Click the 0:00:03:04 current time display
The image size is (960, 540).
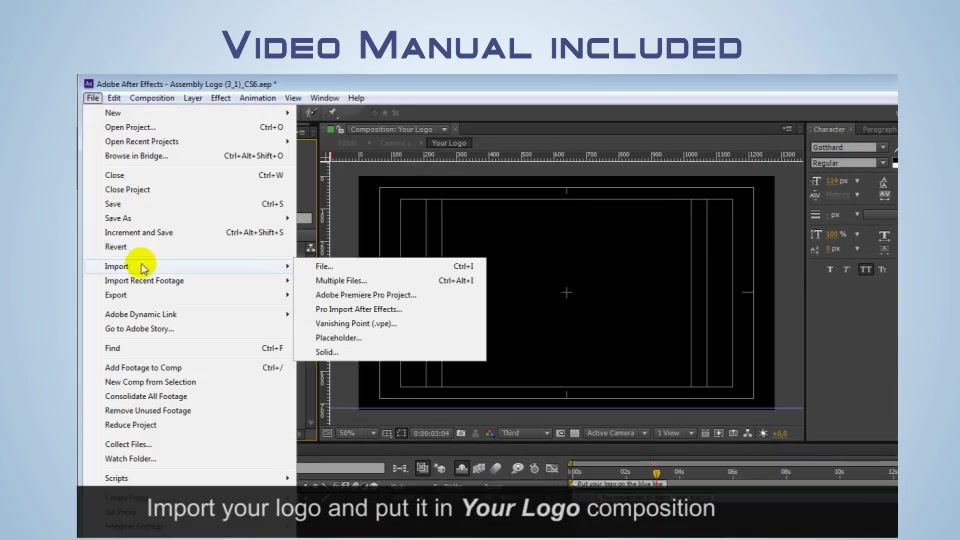(431, 433)
